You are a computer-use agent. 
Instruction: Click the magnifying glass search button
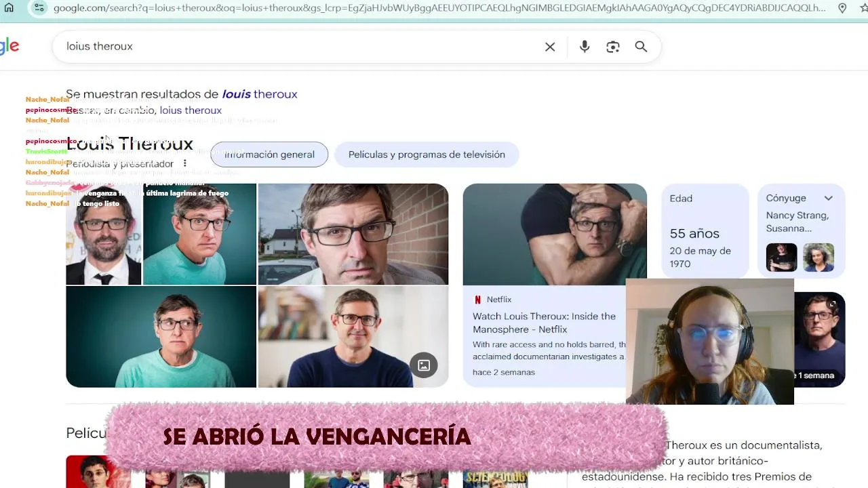[x=641, y=47]
